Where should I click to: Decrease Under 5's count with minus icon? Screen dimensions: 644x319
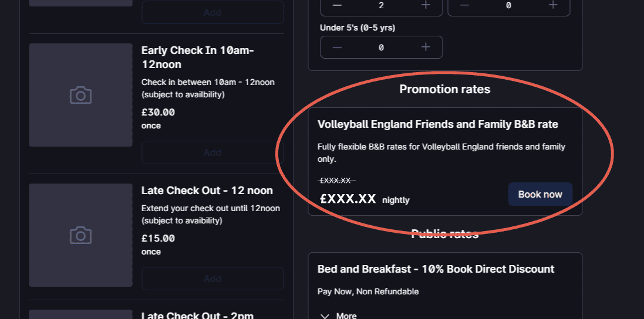pos(337,47)
